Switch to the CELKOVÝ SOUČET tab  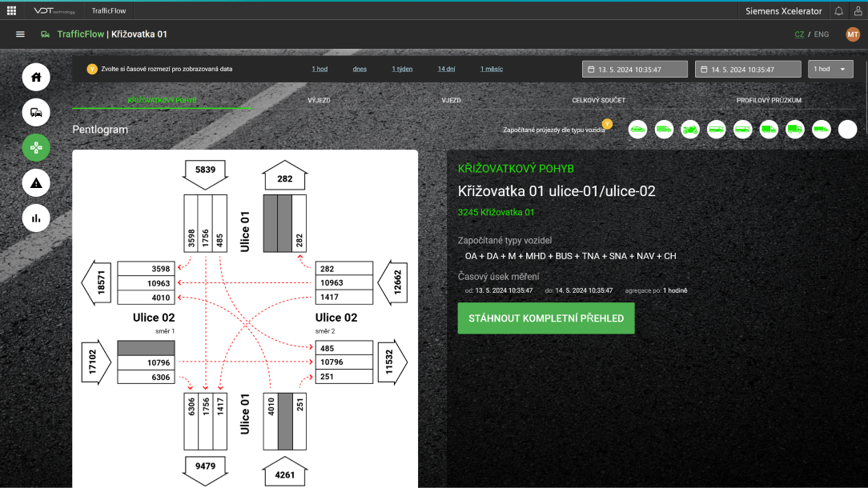pos(598,101)
